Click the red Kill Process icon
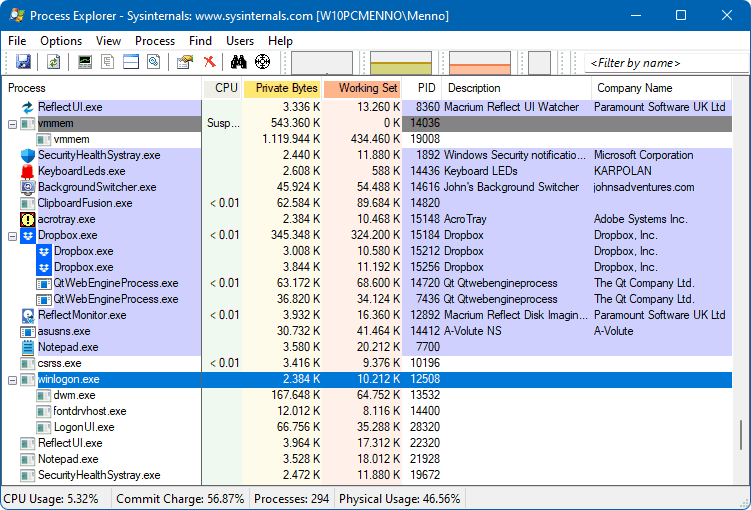 click(209, 62)
